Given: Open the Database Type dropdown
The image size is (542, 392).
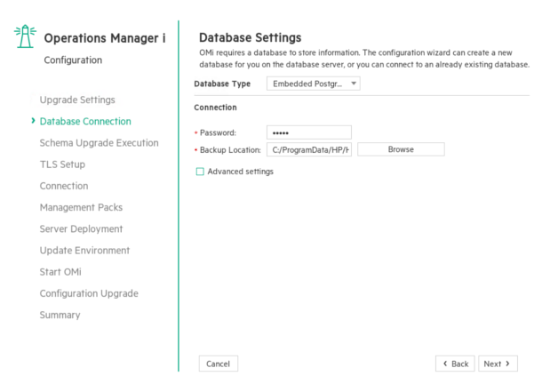Looking at the screenshot, I should [x=313, y=84].
